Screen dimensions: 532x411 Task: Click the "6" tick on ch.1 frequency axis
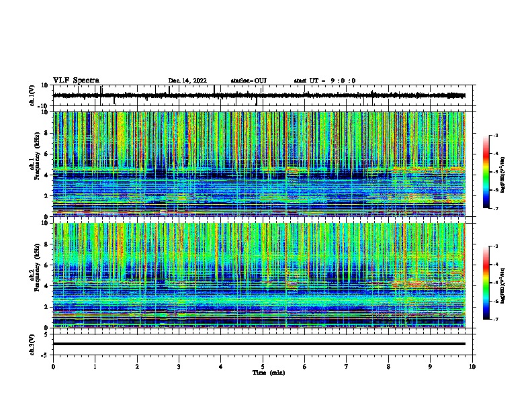coord(47,154)
